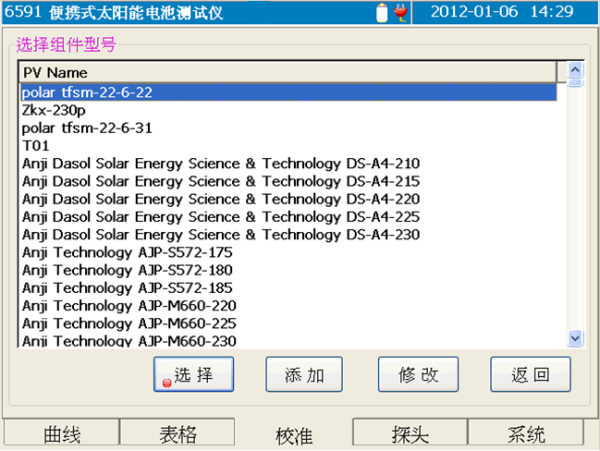The image size is (600, 451).
Task: Click the scrollbar up arrow
Action: [575, 70]
